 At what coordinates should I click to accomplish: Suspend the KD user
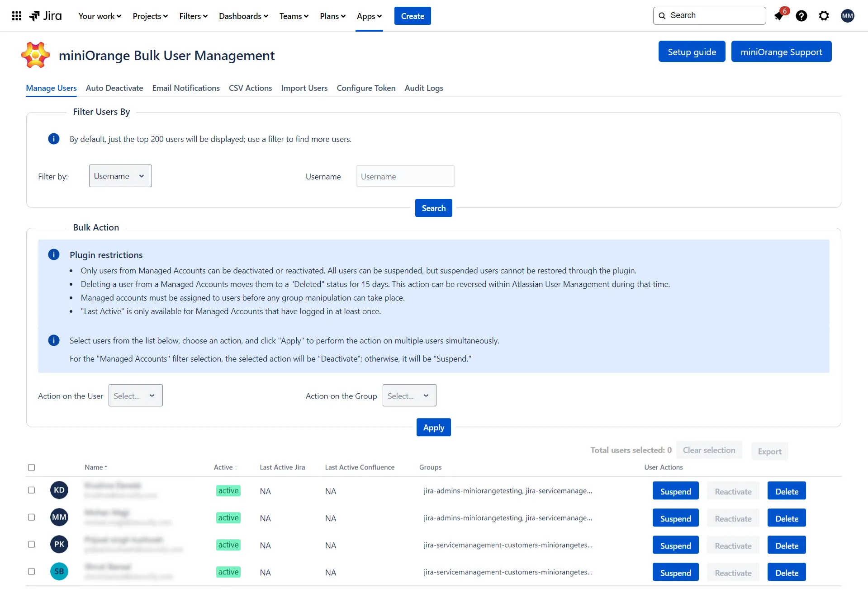(675, 491)
